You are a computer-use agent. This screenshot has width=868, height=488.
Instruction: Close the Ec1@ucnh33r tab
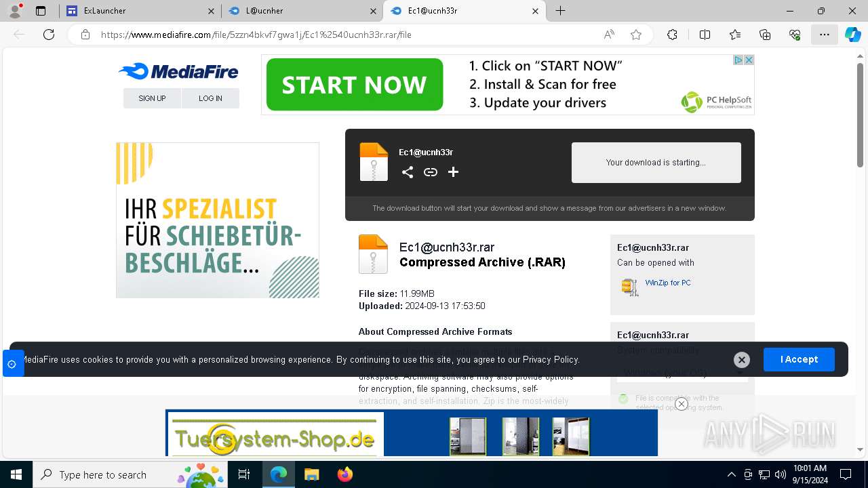(x=535, y=11)
